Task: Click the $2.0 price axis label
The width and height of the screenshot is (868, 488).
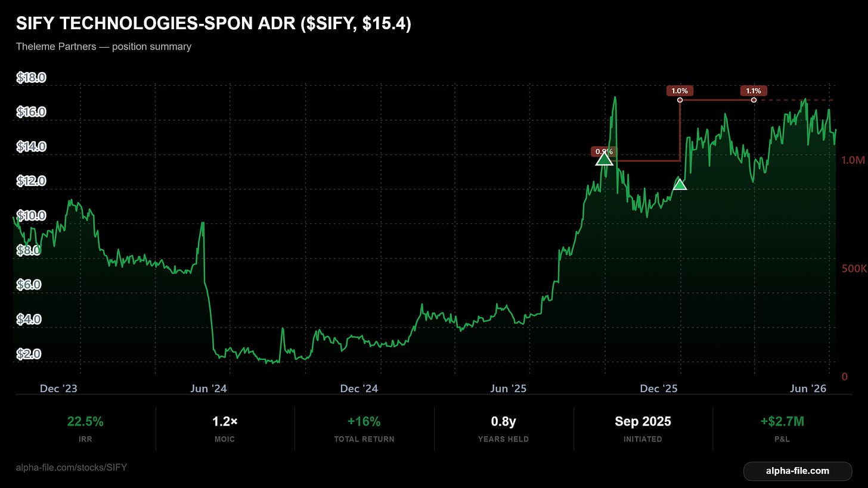Action: coord(29,354)
